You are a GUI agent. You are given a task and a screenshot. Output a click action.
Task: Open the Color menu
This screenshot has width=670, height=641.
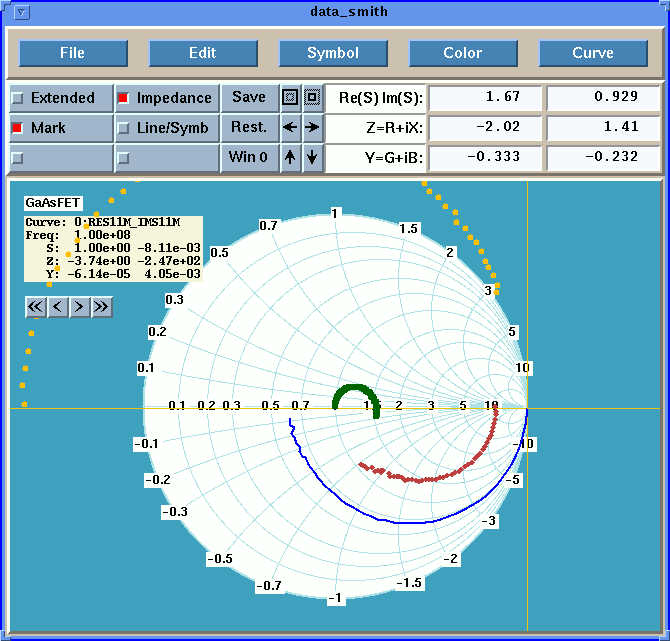click(x=463, y=53)
